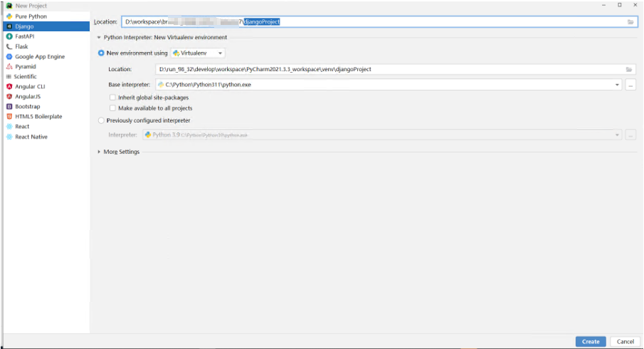
Task: Open the Base interpreter dropdown arrow
Action: click(x=617, y=85)
